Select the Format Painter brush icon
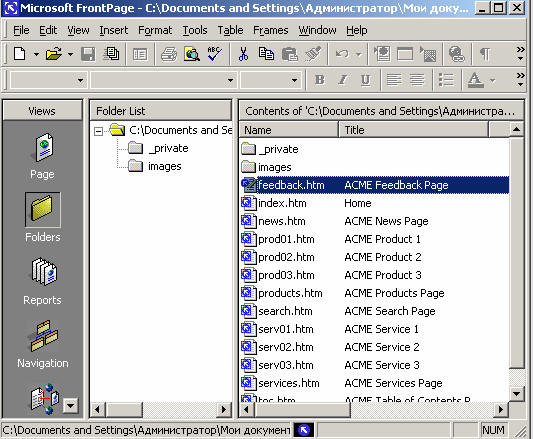This screenshot has height=439, width=533. tap(313, 54)
